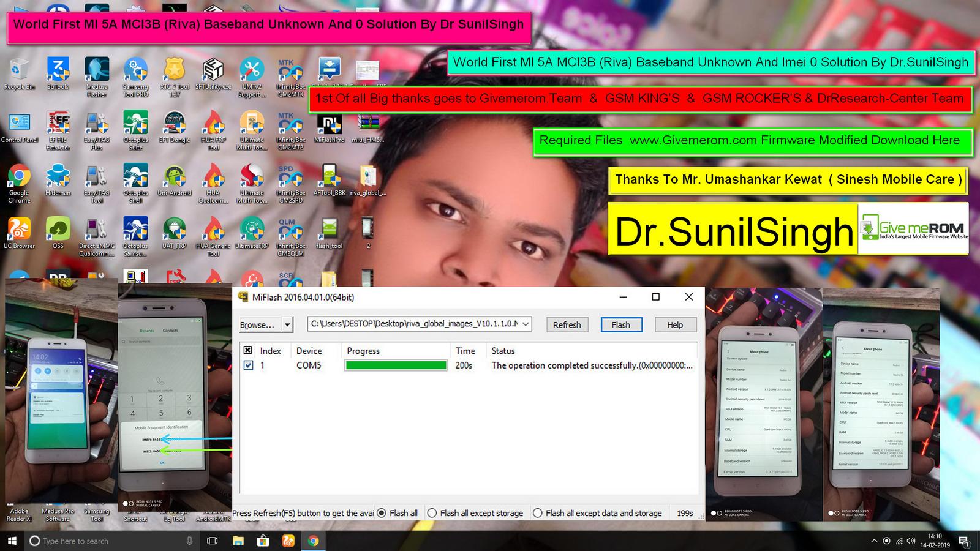Launch InfinityBox CM2SPD icon
Image resolution: width=980 pixels, height=551 pixels.
coord(291,184)
